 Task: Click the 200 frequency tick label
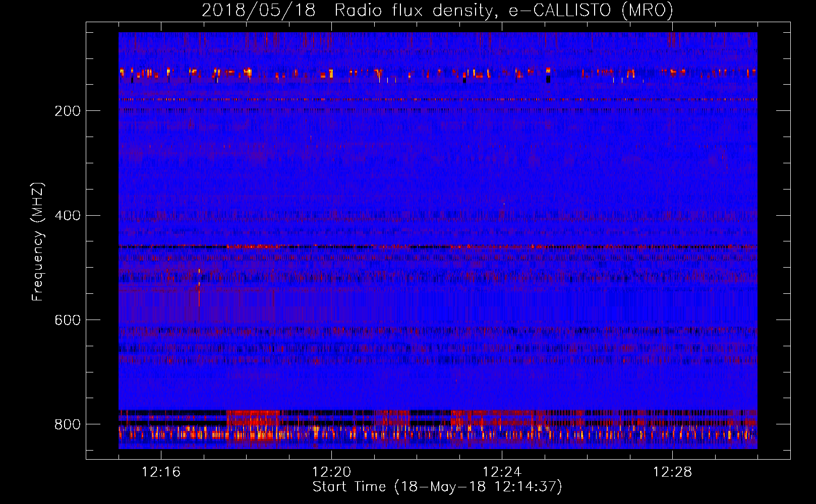68,111
